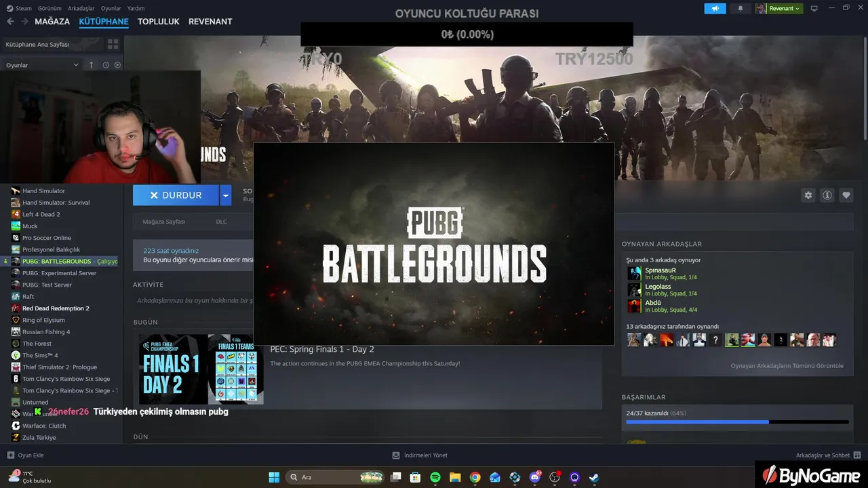Open the game info icon
The width and height of the screenshot is (868, 488).
[x=827, y=195]
